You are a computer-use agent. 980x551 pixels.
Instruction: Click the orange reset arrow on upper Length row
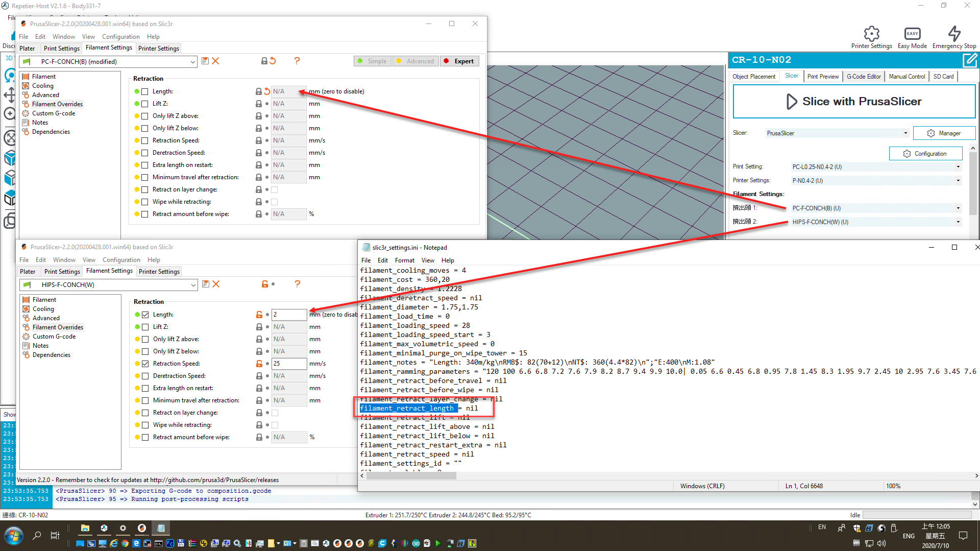266,91
